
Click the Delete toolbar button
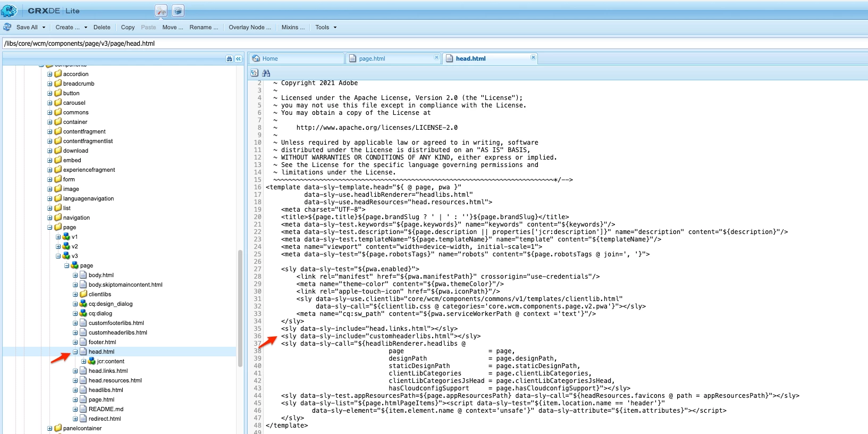click(x=102, y=27)
